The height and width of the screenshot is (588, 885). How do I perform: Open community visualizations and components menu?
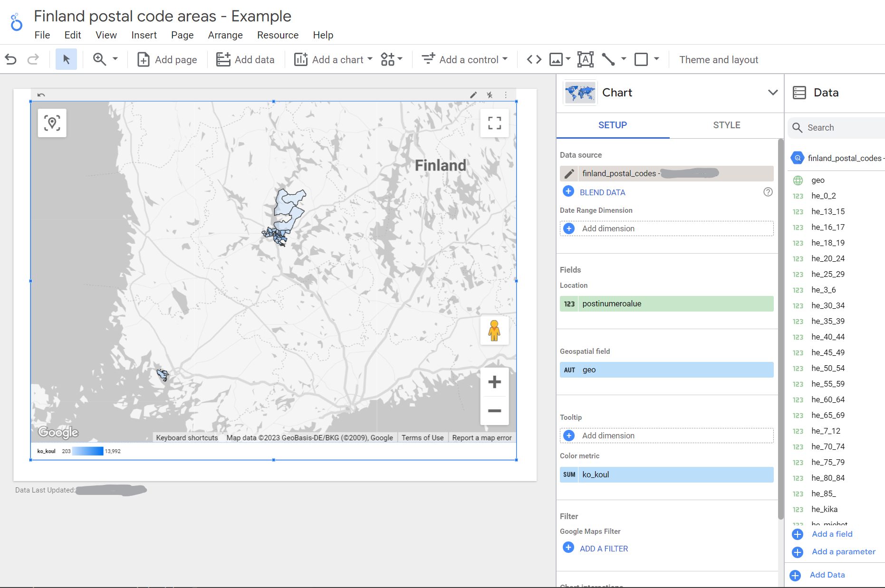391,59
